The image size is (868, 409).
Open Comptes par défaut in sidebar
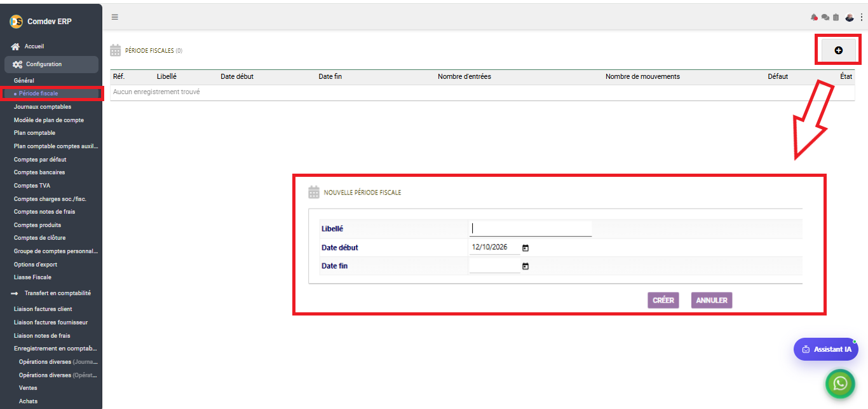[x=40, y=160]
